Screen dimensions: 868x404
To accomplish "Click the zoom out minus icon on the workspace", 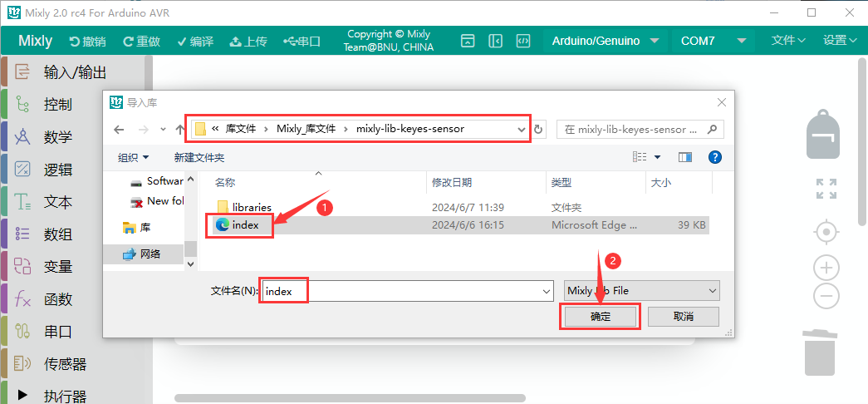I will click(826, 295).
